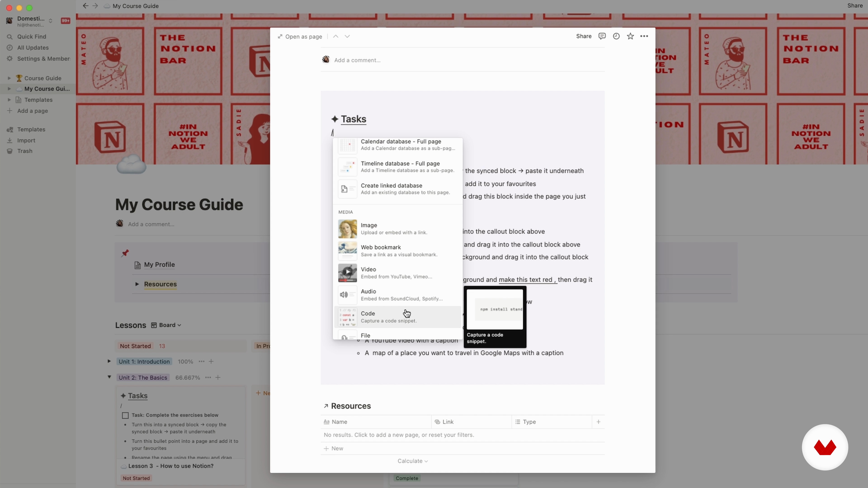Go to next page with down chevron
Screen dimensions: 868x488
tap(347, 36)
